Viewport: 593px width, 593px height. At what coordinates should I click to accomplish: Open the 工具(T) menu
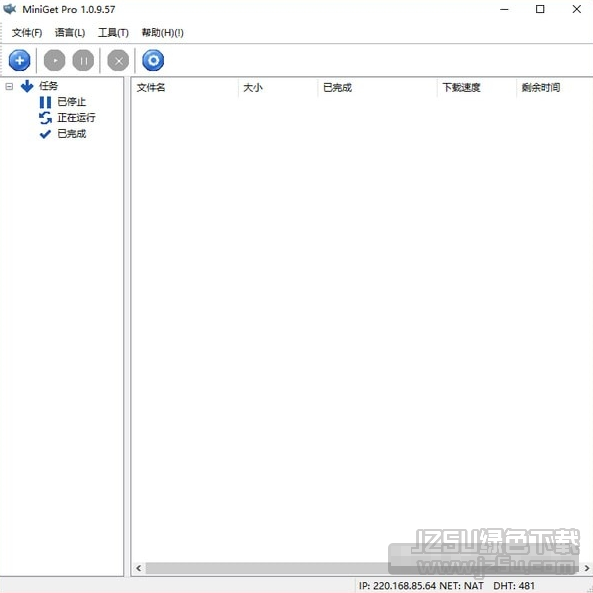pyautogui.click(x=113, y=33)
